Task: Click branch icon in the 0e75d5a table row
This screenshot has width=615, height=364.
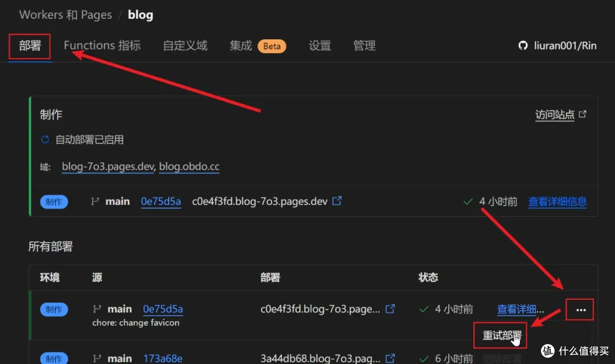Action: 97,309
